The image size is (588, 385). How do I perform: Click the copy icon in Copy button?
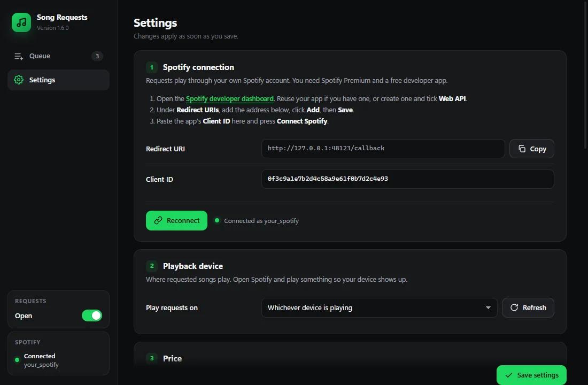pos(522,149)
